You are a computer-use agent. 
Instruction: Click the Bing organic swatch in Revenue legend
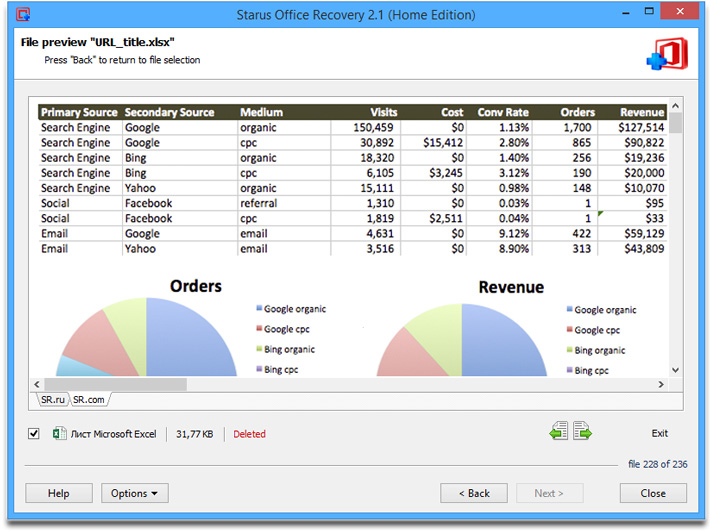pyautogui.click(x=570, y=349)
